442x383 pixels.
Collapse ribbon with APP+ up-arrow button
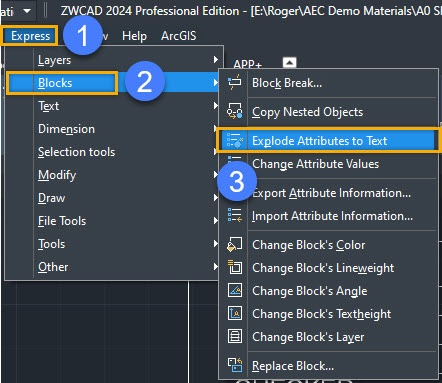coord(289,62)
